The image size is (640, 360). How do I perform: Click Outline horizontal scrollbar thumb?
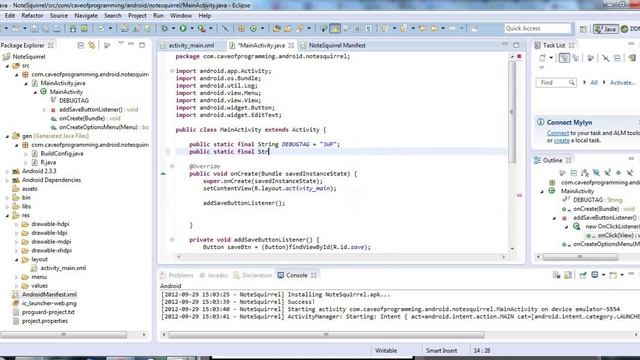click(580, 257)
